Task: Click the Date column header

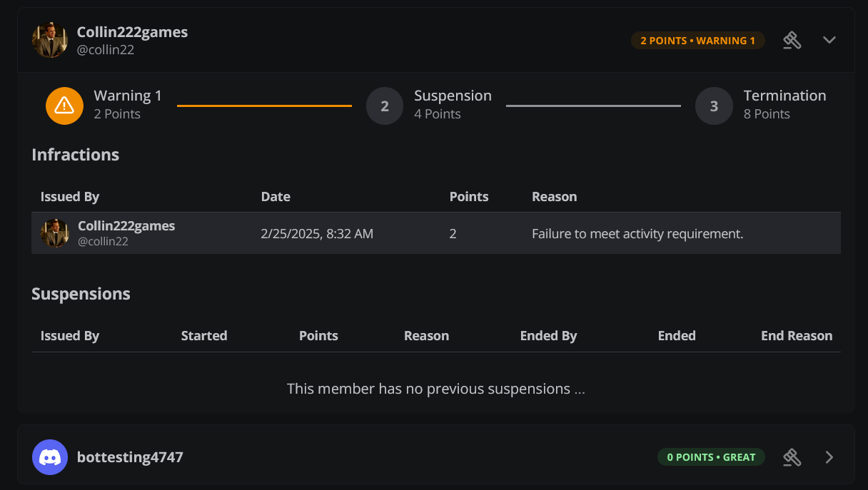Action: [276, 197]
